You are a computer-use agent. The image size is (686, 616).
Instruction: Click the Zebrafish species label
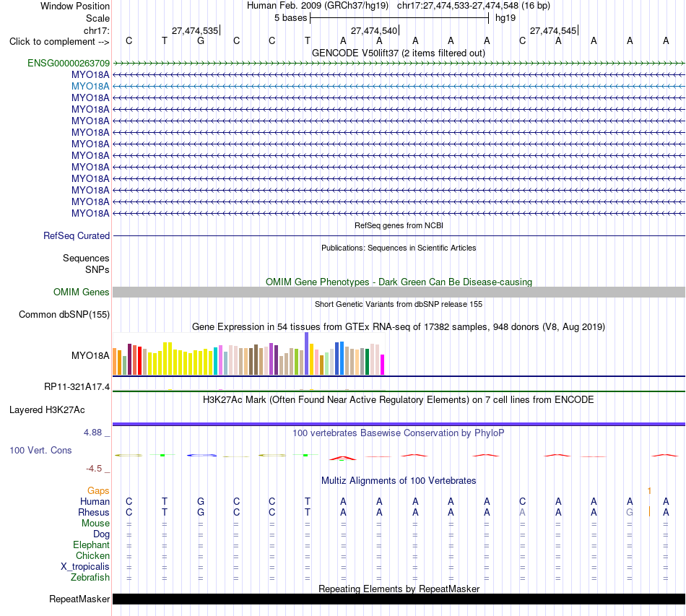[90, 578]
